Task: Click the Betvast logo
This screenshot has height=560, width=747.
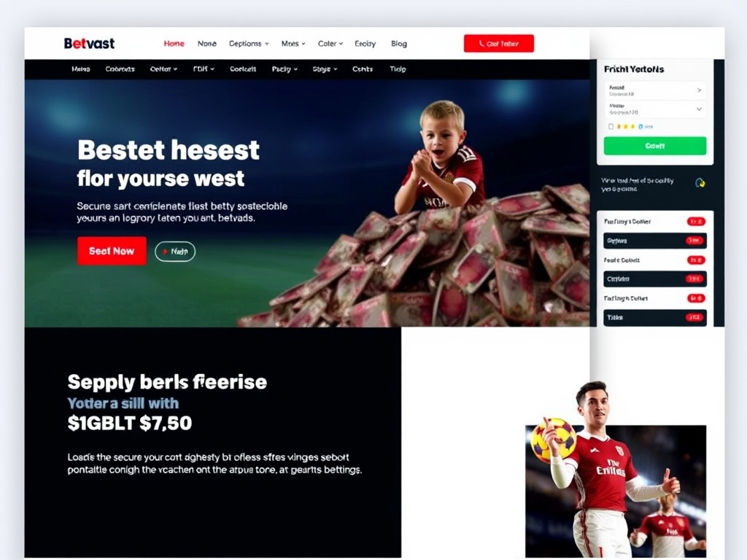Action: (89, 43)
